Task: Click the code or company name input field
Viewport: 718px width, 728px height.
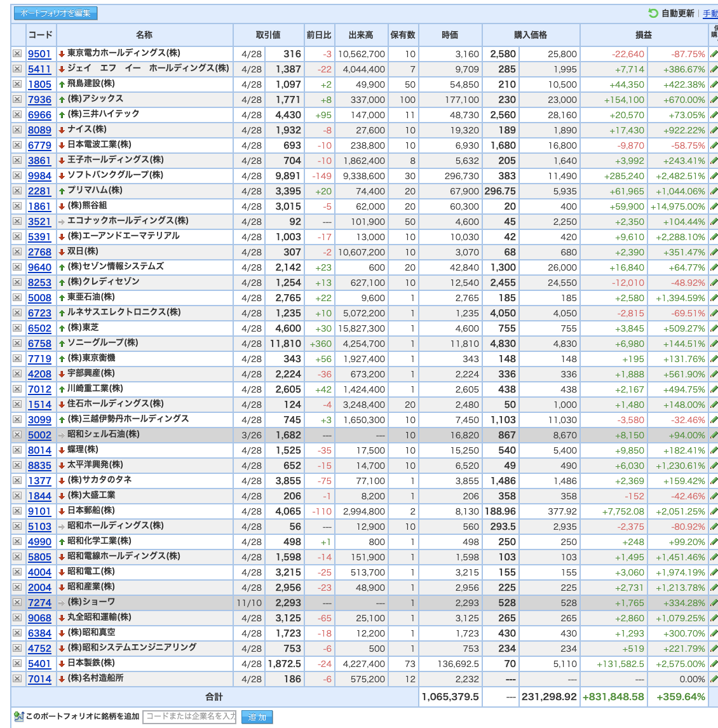Action: tap(189, 717)
